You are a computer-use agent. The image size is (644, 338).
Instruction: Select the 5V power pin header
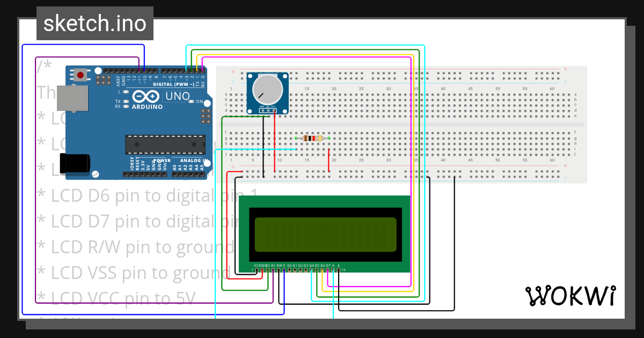click(148, 173)
